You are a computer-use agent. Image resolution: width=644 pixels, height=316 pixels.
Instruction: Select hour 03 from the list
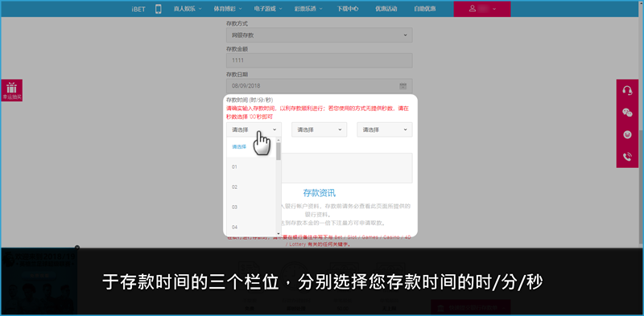click(251, 207)
